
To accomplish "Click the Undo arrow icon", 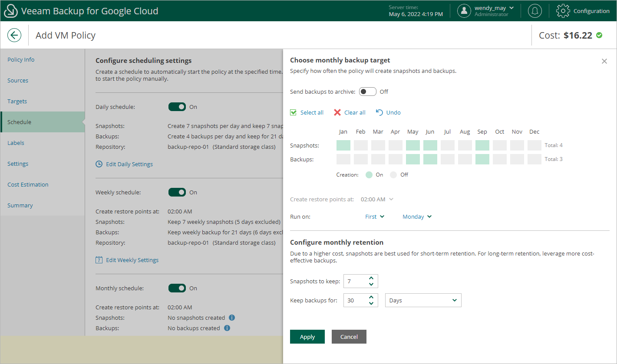I will [379, 112].
